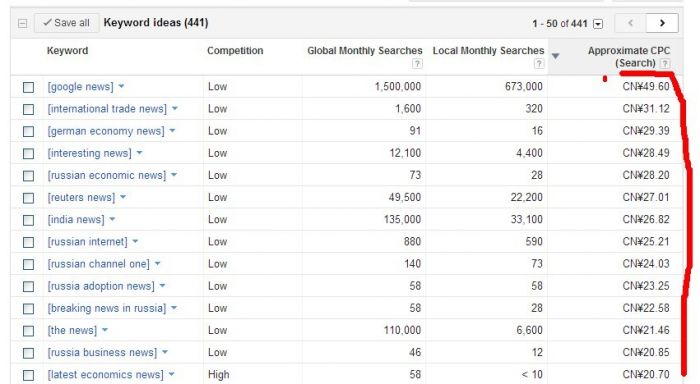Screen dimensions: 700x384
Task: Enable checkbox for [latest economics news]
Action: click(x=29, y=375)
